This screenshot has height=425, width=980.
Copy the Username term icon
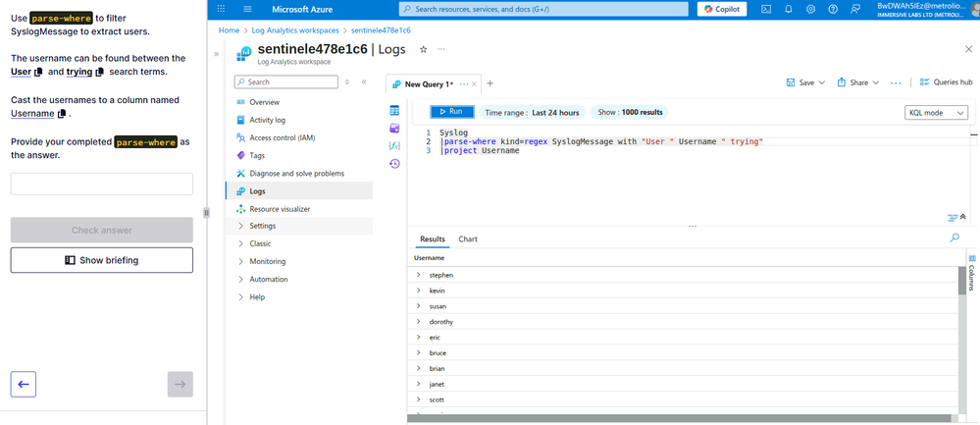[x=62, y=114]
